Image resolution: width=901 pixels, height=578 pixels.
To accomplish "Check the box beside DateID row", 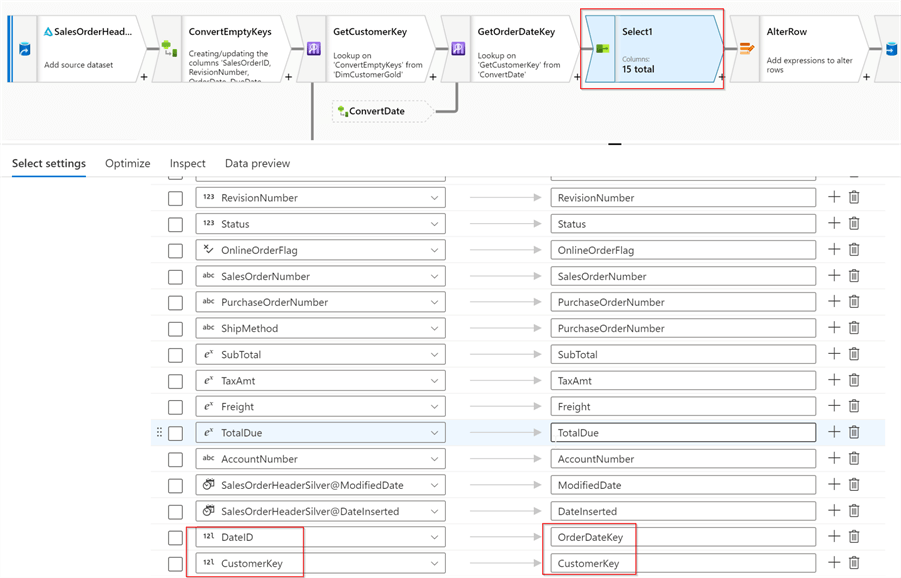I will (175, 538).
